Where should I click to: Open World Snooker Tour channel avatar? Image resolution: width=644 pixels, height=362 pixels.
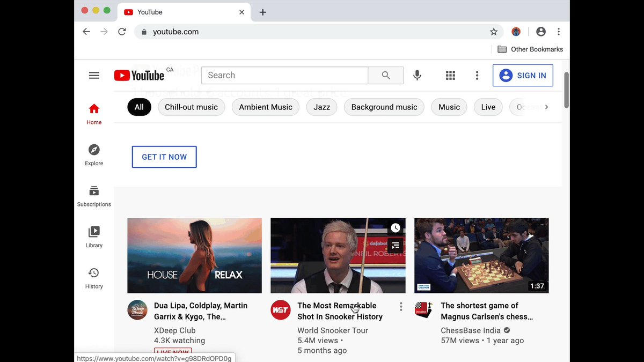point(281,310)
